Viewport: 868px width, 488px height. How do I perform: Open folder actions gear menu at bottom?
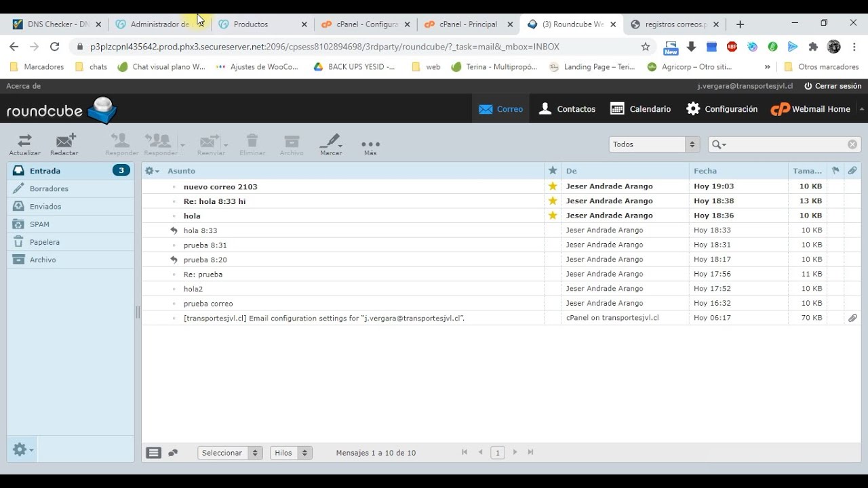[22, 449]
